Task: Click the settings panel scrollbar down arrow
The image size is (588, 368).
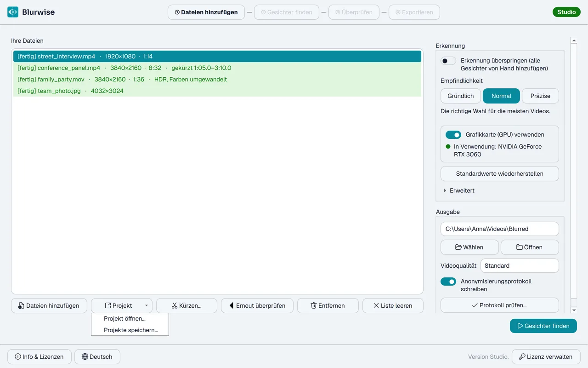Action: pyautogui.click(x=574, y=310)
